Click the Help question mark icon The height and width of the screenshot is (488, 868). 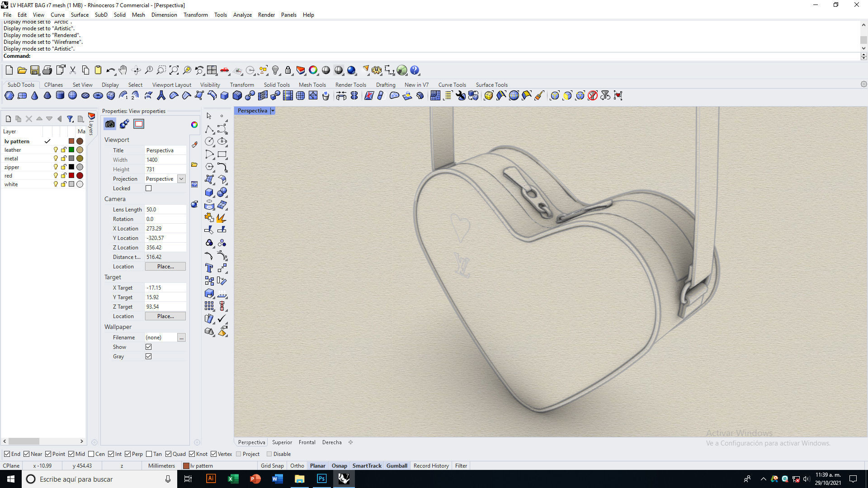pyautogui.click(x=415, y=70)
